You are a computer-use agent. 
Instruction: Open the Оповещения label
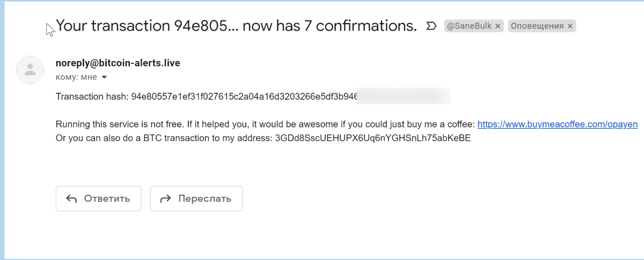pos(537,26)
